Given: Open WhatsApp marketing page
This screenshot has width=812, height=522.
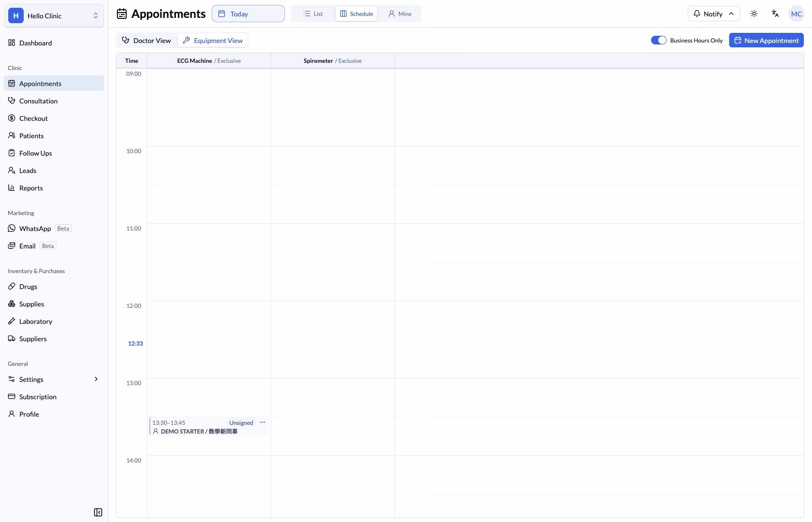Looking at the screenshot, I should [x=54, y=229].
